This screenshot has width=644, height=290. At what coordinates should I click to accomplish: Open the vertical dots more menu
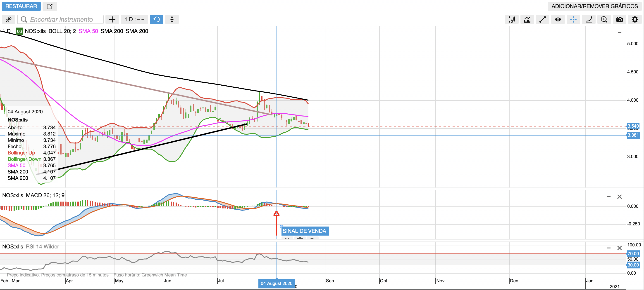point(172,19)
